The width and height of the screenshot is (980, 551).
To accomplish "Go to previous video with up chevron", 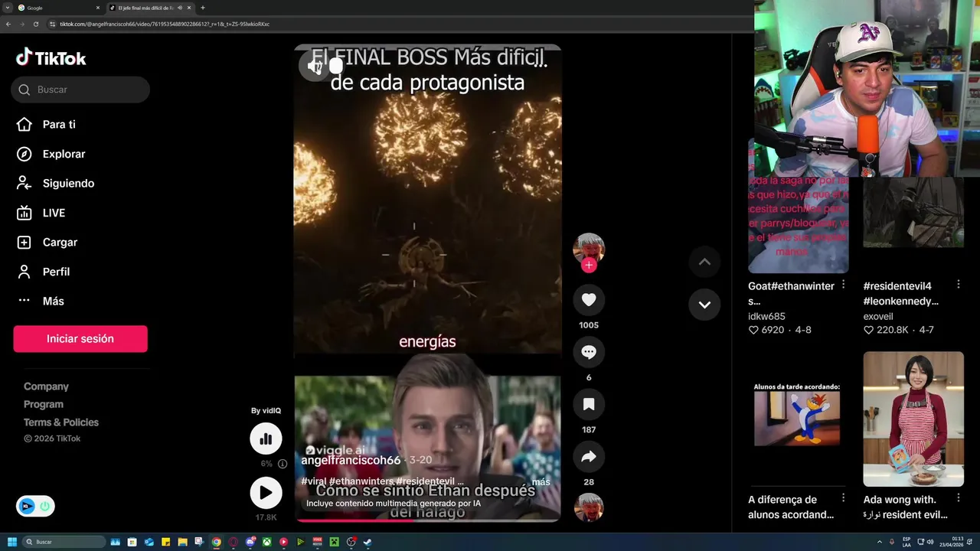I will click(x=704, y=262).
